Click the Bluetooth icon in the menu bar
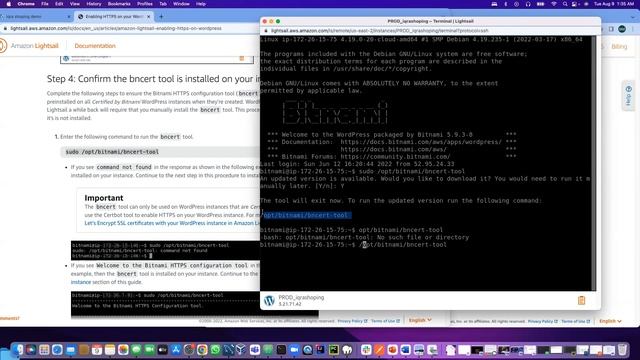 click(506, 4)
